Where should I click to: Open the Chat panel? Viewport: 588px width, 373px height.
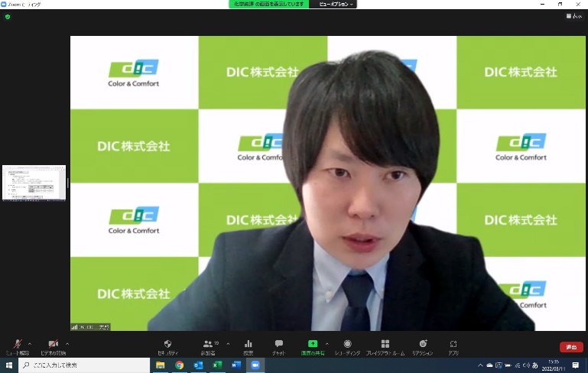click(x=278, y=347)
